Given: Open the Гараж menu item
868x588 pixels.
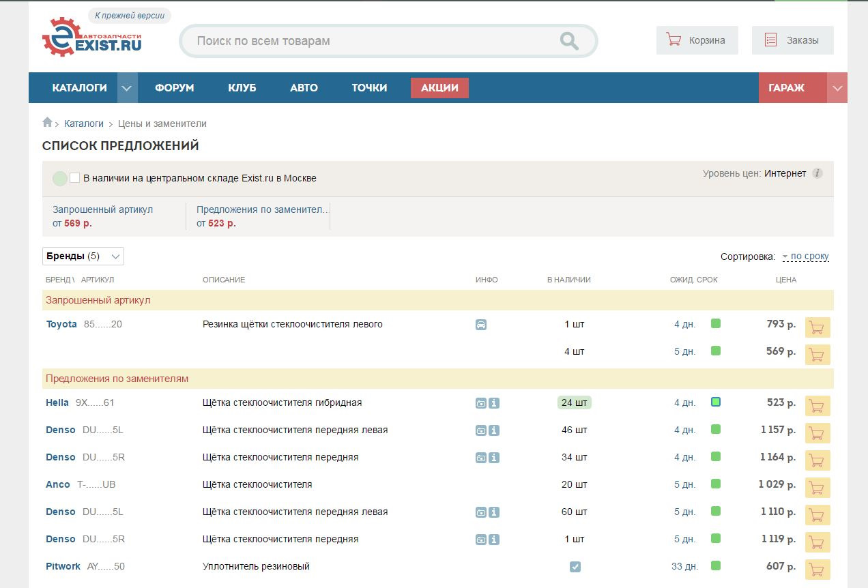Looking at the screenshot, I should tap(793, 88).
